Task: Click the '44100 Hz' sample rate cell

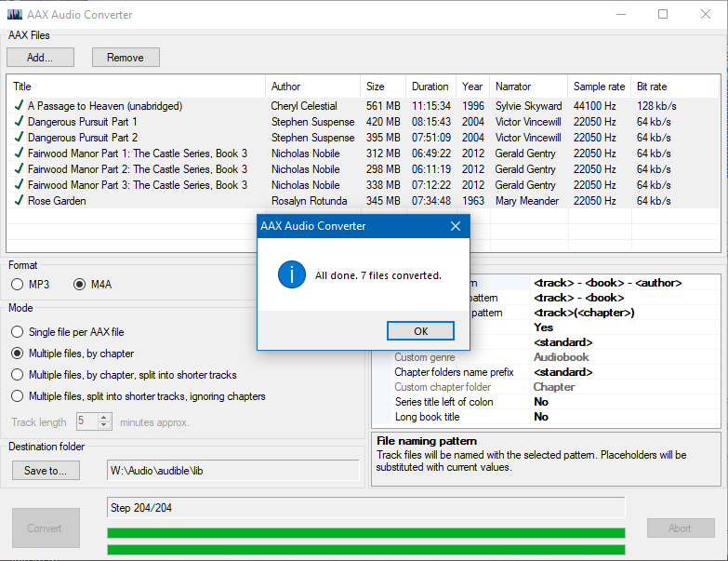Action: click(x=595, y=106)
